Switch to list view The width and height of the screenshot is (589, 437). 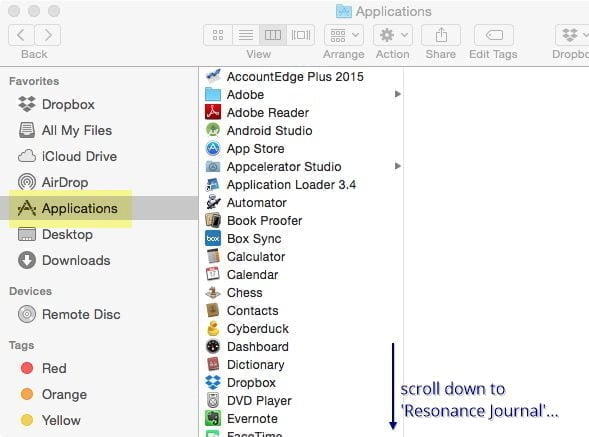[246, 35]
